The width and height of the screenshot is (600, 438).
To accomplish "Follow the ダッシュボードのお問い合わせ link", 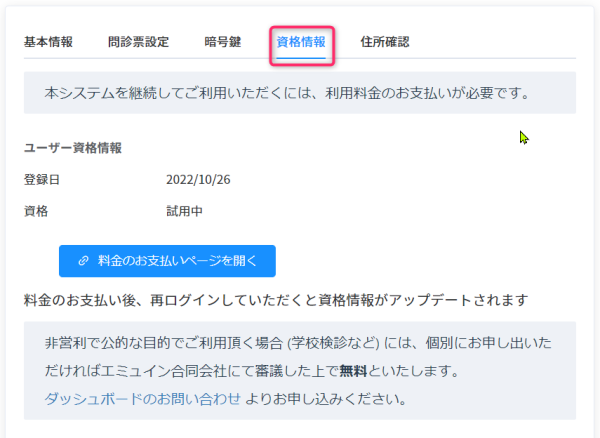I will (x=142, y=399).
